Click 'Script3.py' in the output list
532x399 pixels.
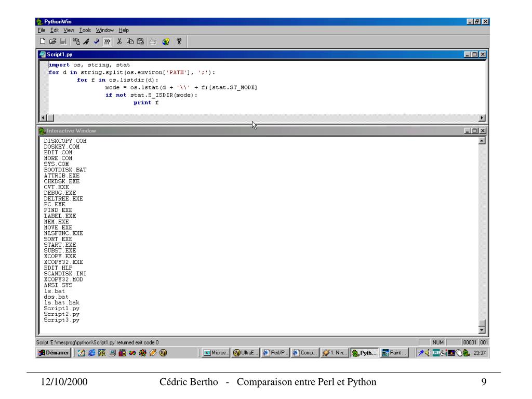click(61, 320)
